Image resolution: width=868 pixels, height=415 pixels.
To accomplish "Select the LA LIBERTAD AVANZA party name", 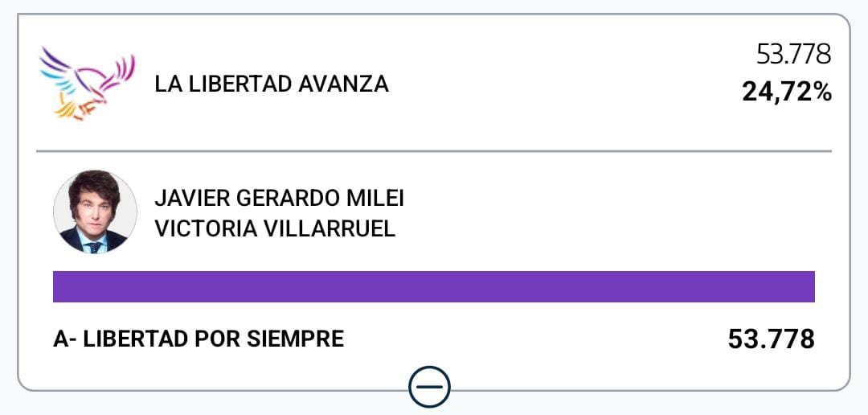I will pos(271,84).
